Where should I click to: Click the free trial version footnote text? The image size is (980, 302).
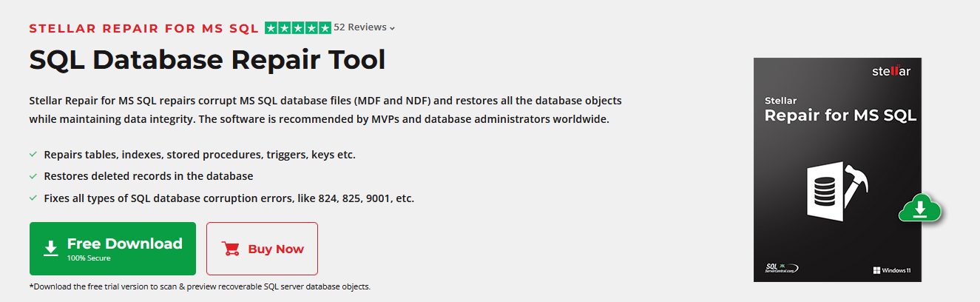(x=200, y=286)
